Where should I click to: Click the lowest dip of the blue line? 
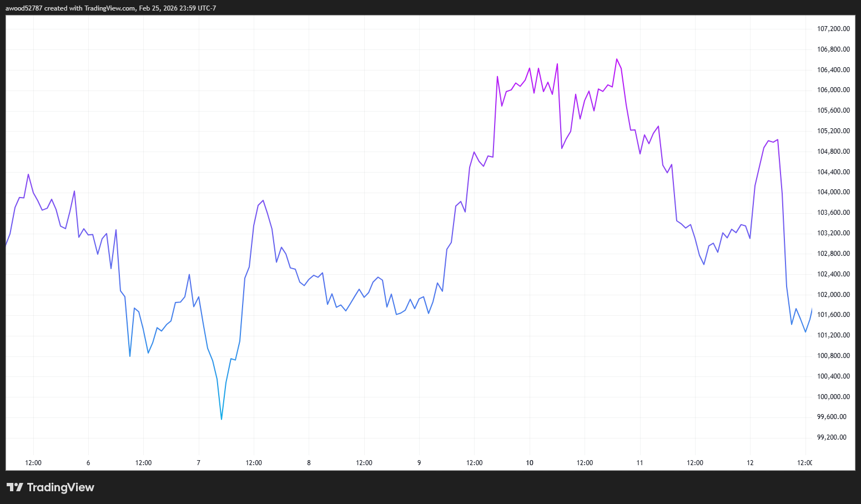[221, 420]
